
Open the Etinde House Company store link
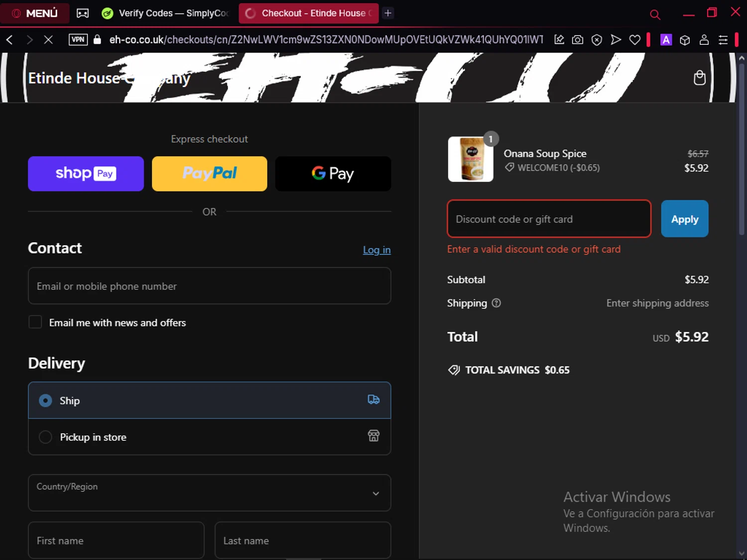(109, 78)
